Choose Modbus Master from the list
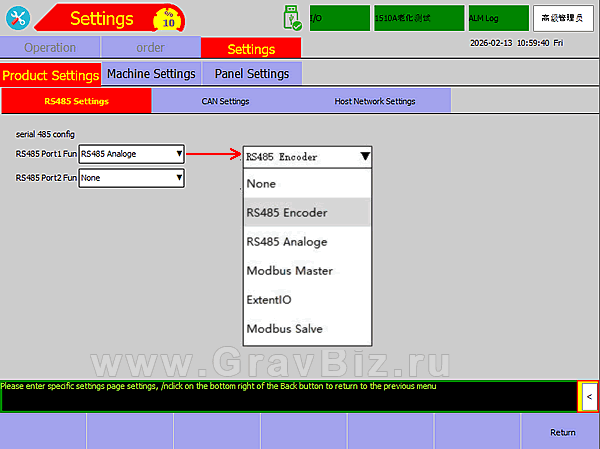600x449 pixels. (x=289, y=271)
